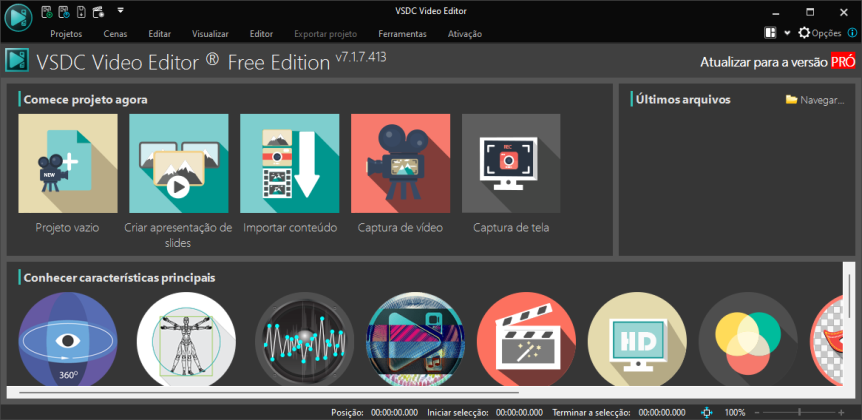Open Opções settings gear
862x420 pixels.
pyautogui.click(x=820, y=33)
